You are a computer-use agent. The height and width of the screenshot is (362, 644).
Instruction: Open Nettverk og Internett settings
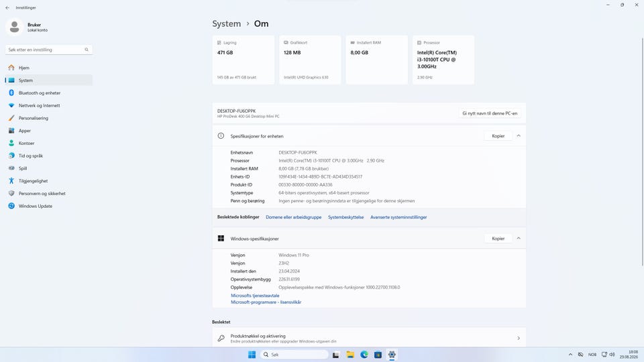[49, 105]
